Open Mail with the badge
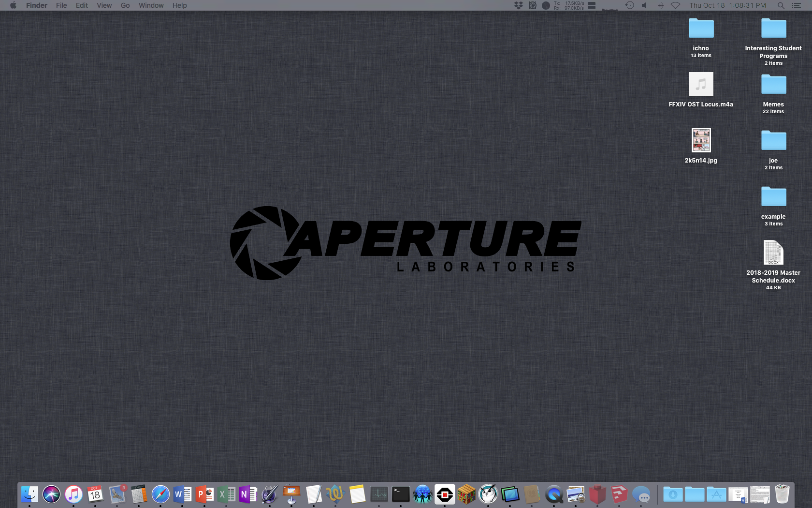Viewport: 812px width, 508px height. tap(117, 494)
